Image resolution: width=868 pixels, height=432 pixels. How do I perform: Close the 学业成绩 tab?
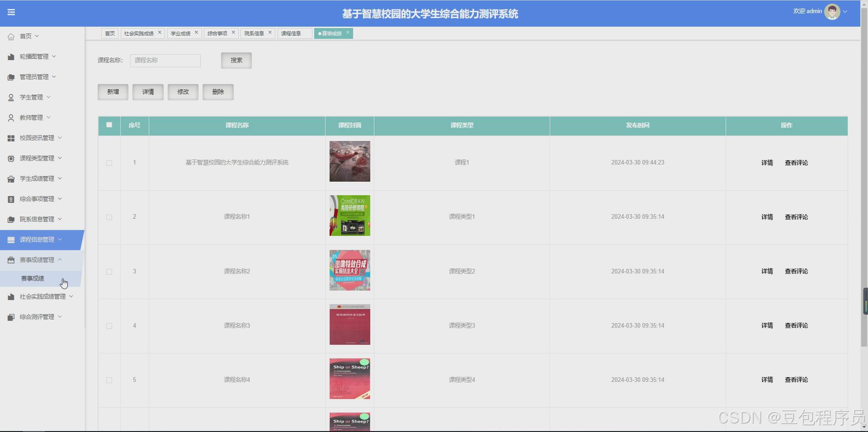196,33
